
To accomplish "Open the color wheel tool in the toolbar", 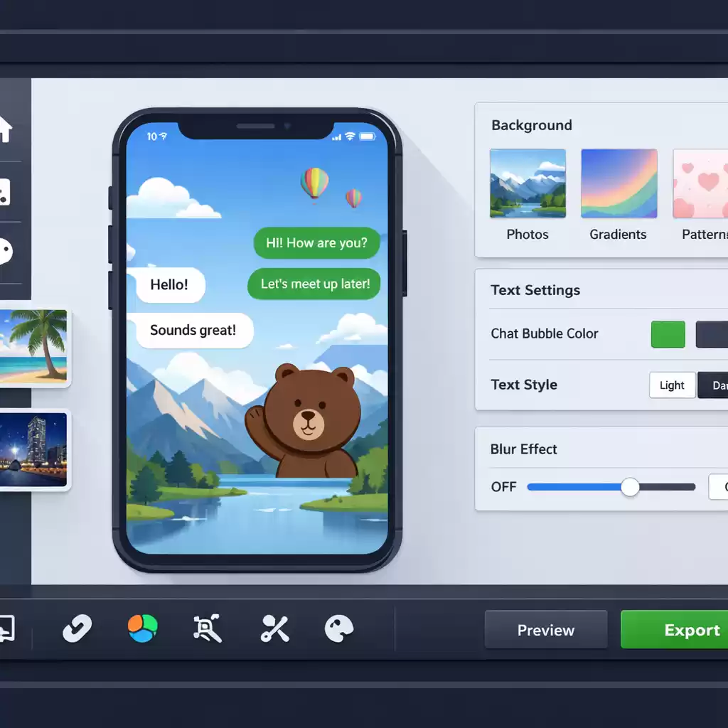I will point(142,630).
